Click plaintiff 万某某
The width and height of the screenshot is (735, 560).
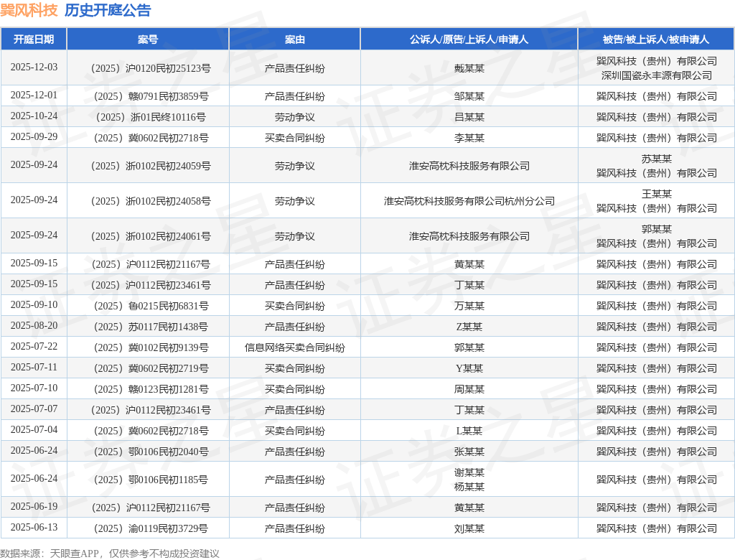[469, 306]
